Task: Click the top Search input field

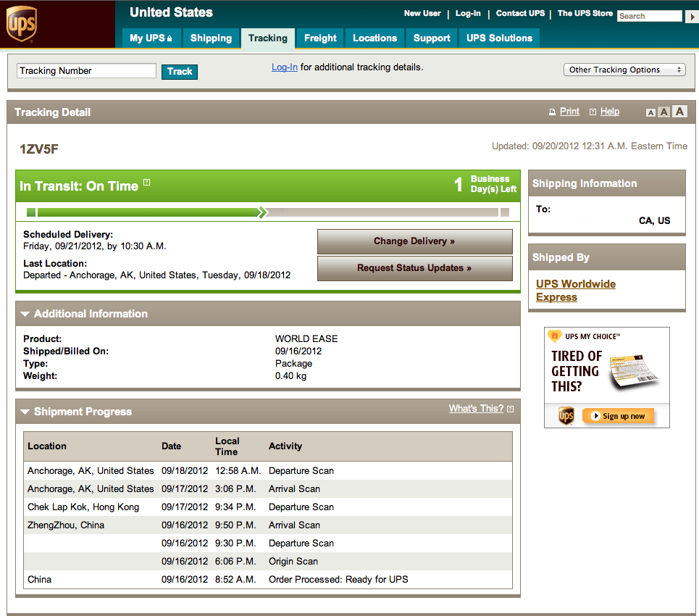Action: 650,16
